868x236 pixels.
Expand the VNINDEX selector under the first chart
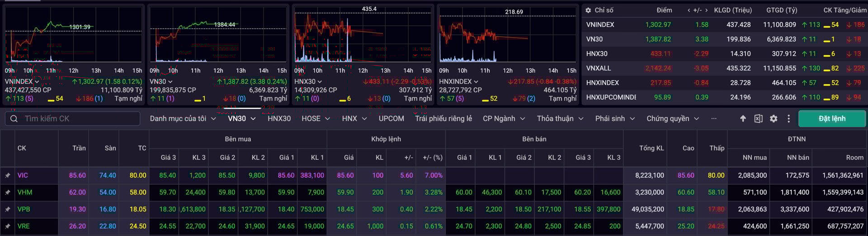click(x=22, y=82)
